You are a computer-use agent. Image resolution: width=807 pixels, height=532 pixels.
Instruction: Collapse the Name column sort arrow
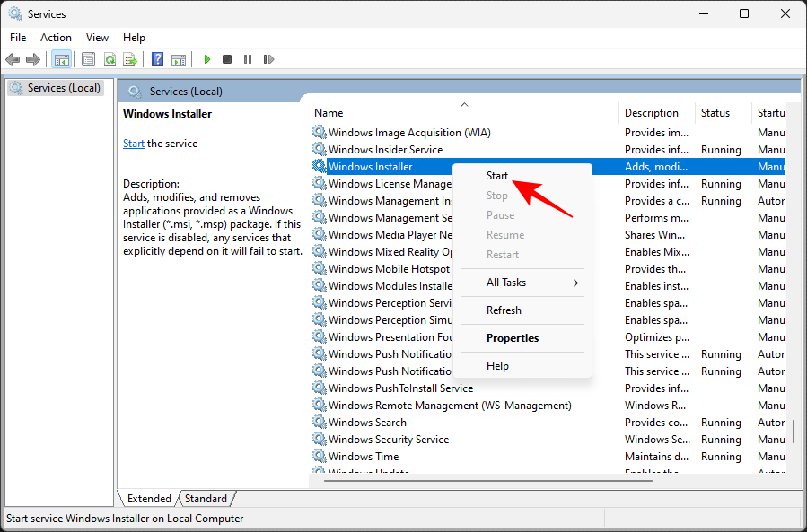[465, 104]
